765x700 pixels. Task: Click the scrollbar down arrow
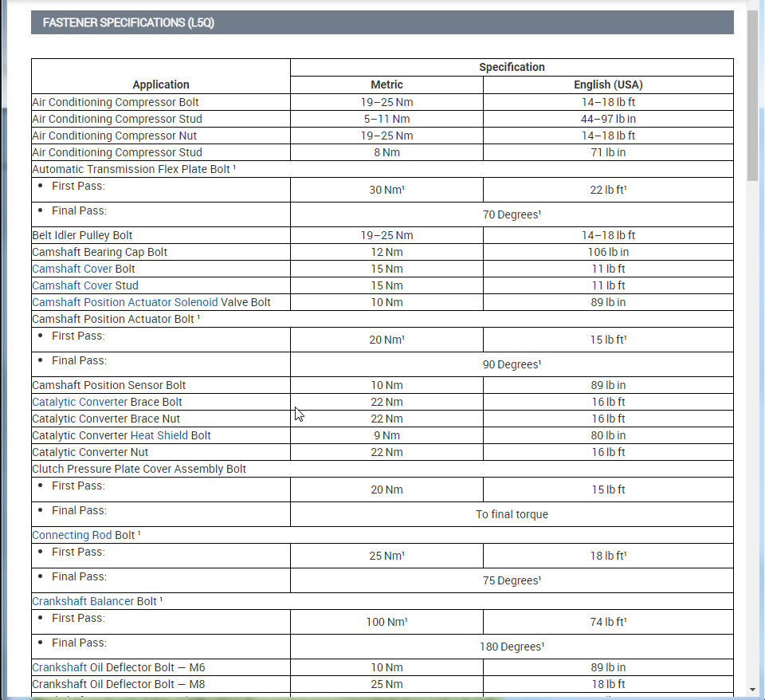point(753,690)
